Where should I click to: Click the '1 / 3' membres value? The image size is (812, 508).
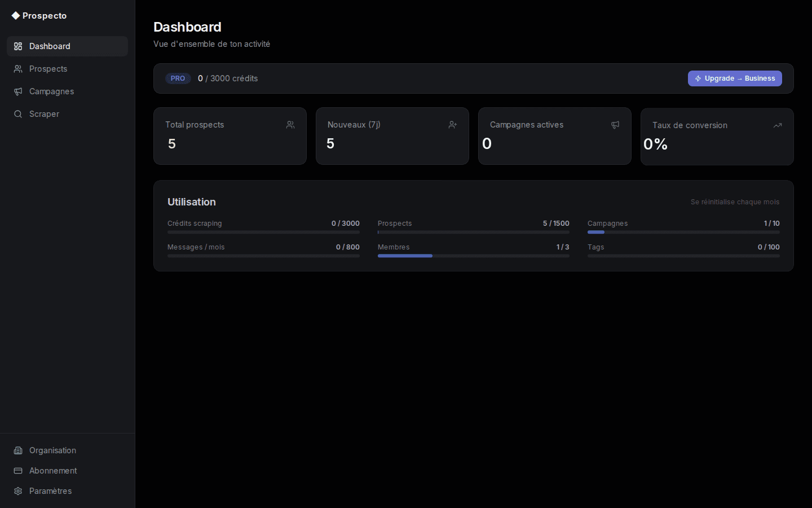[563, 247]
